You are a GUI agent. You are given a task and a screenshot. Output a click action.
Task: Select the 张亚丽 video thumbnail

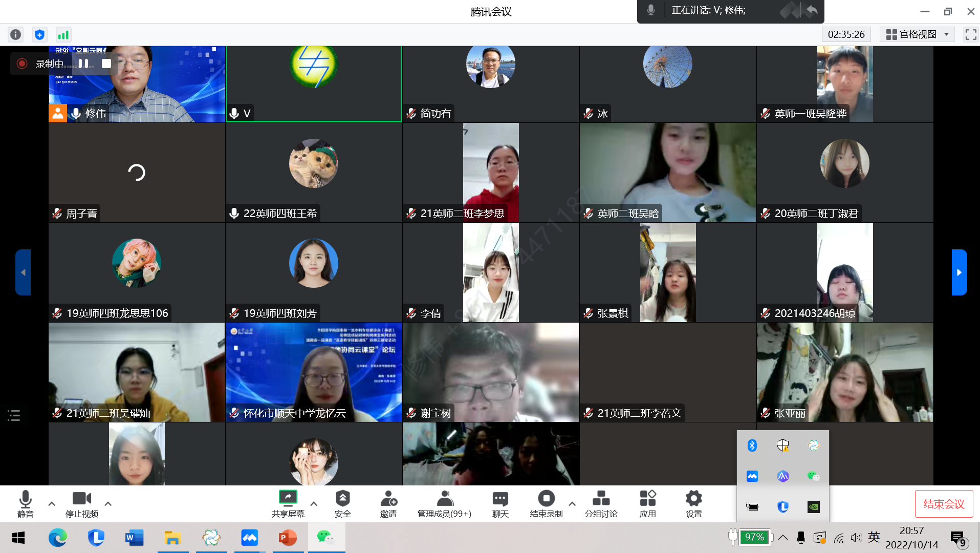[844, 372]
